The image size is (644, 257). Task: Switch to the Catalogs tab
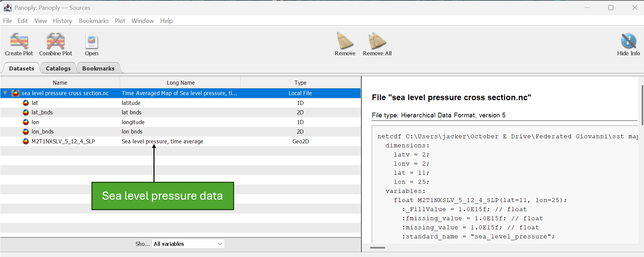click(x=58, y=68)
